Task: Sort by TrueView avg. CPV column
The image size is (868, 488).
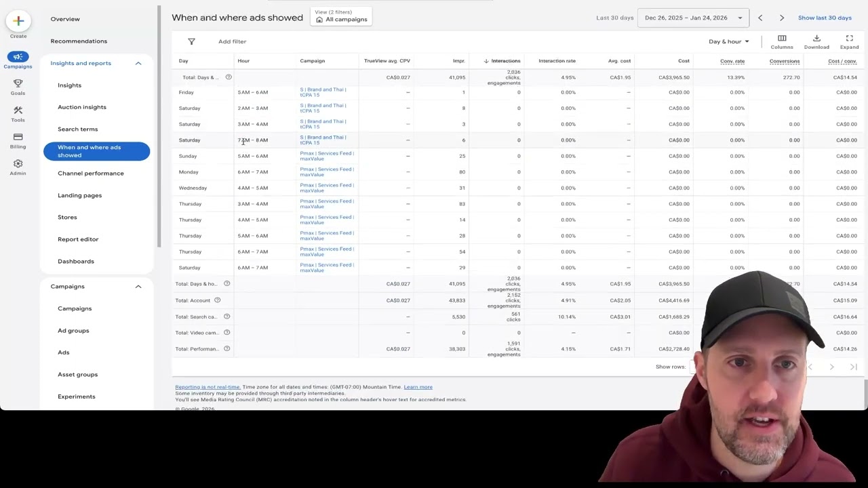Action: coord(387,61)
